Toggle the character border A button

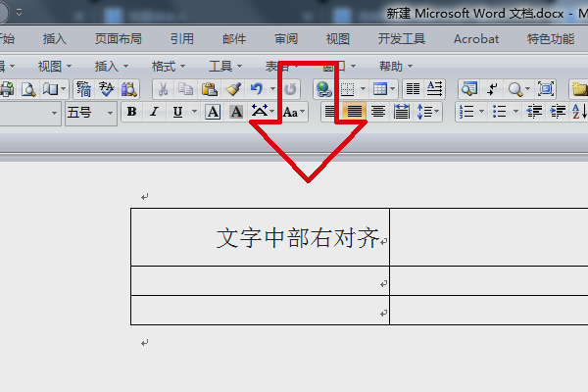[213, 112]
